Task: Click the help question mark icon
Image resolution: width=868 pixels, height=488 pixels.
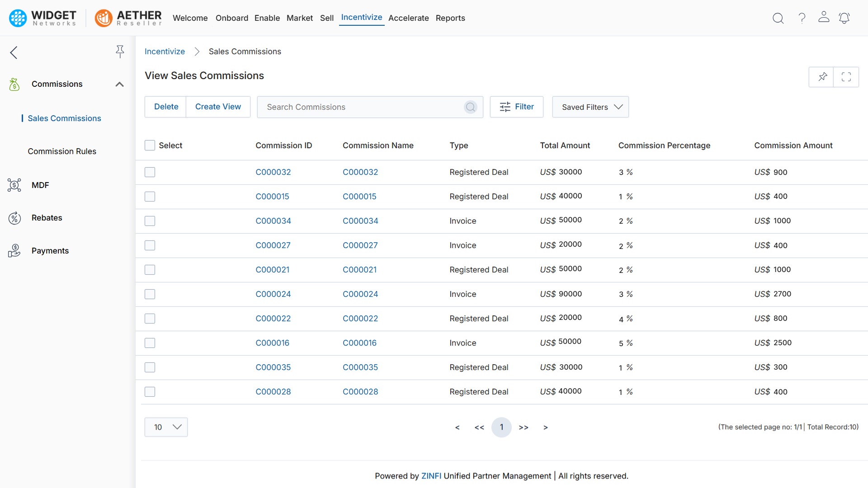Action: [x=802, y=18]
